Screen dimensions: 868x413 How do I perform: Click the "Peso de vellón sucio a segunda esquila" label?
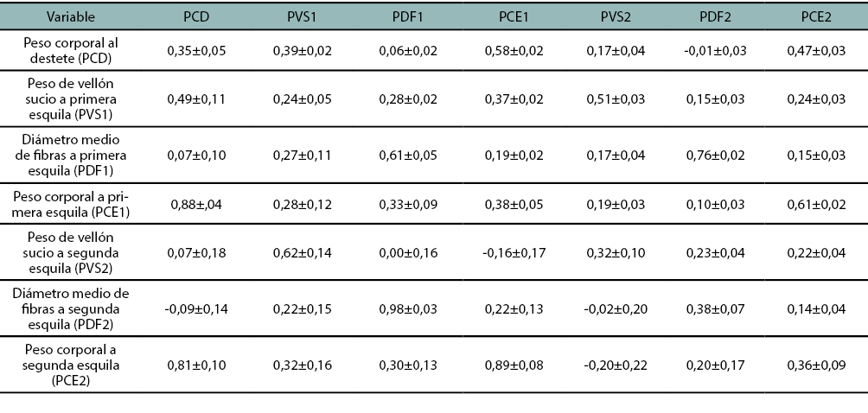(72, 252)
